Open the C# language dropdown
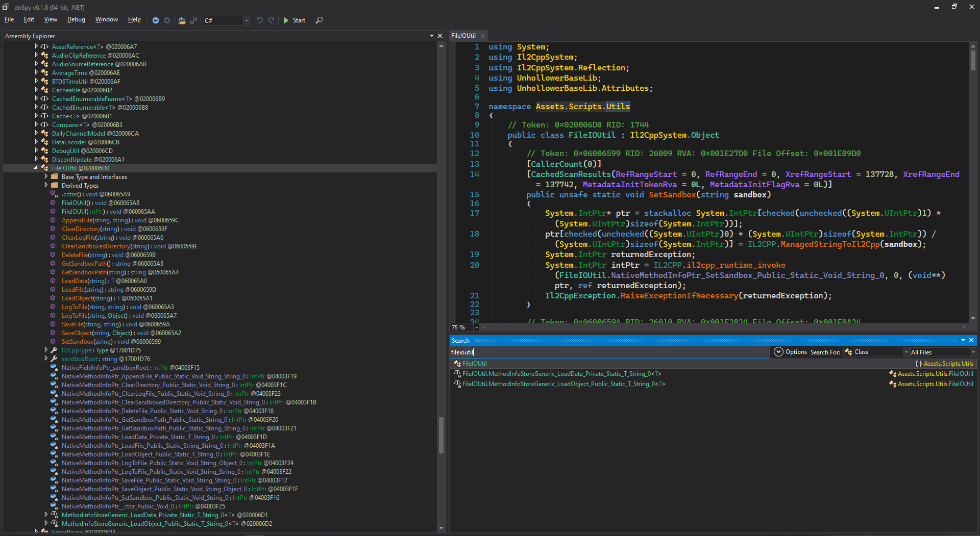 pos(226,20)
